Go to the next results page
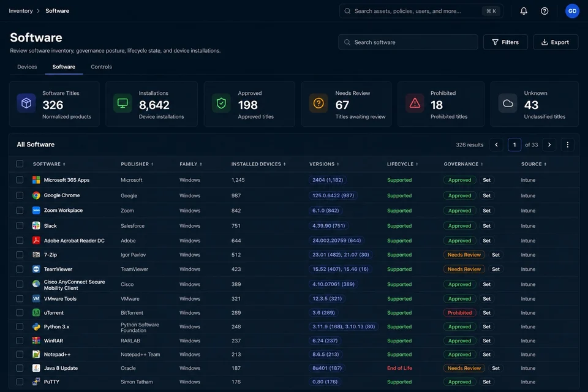Image resolution: width=588 pixels, height=392 pixels. 549,145
